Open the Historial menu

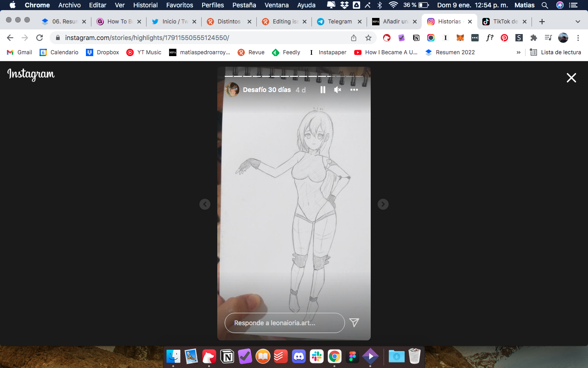click(x=146, y=5)
